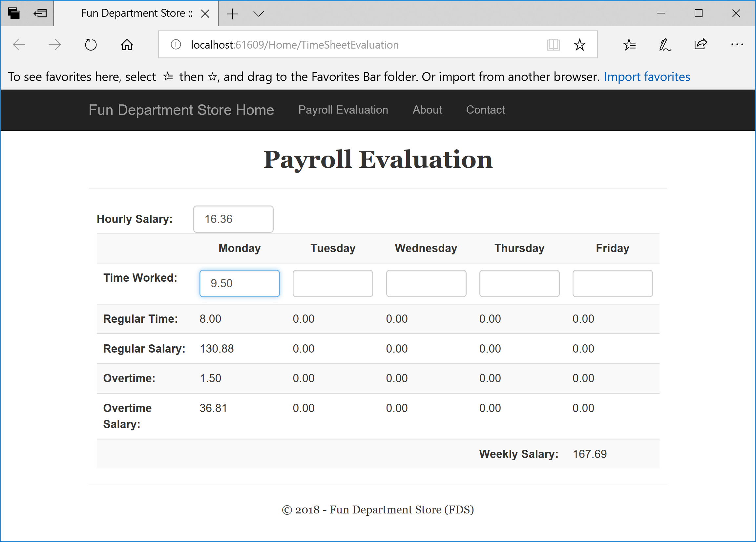The width and height of the screenshot is (756, 542).
Task: Open the Payroll Evaluation nav item
Action: point(343,110)
